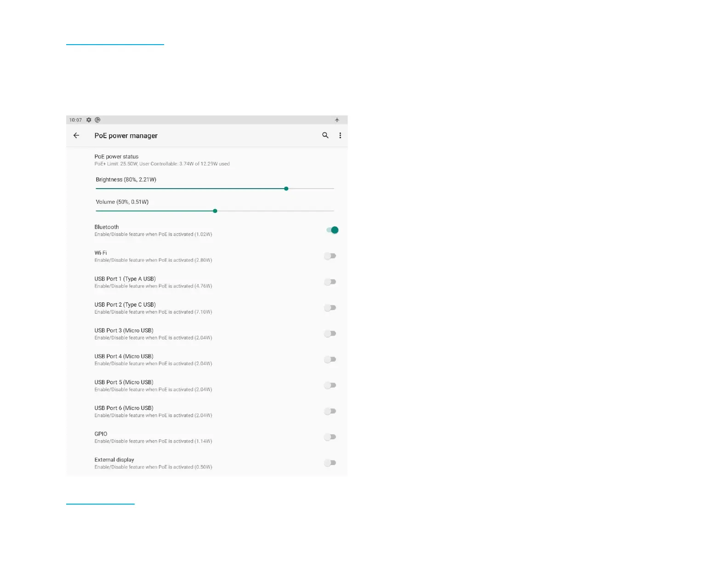Switch on USB Port 3 (Micro USB)
The width and height of the screenshot is (728, 563).
point(330,333)
